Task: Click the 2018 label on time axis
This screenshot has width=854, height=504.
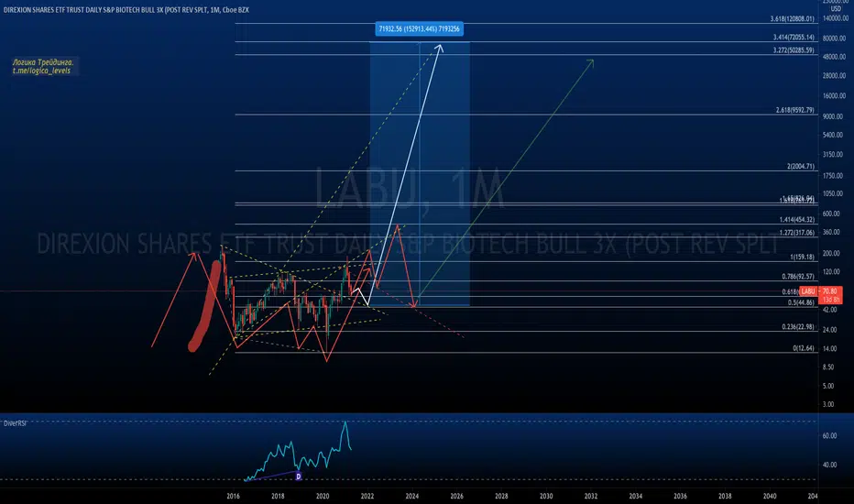Action: coord(278,497)
